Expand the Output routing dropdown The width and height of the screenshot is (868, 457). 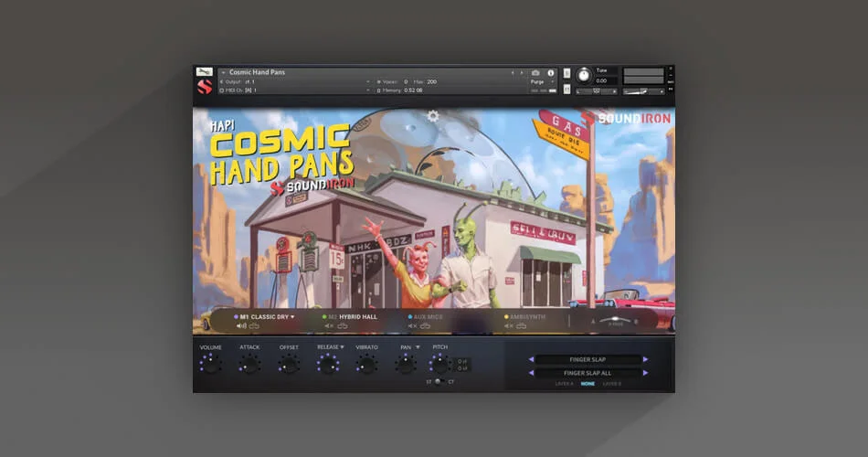click(x=367, y=82)
